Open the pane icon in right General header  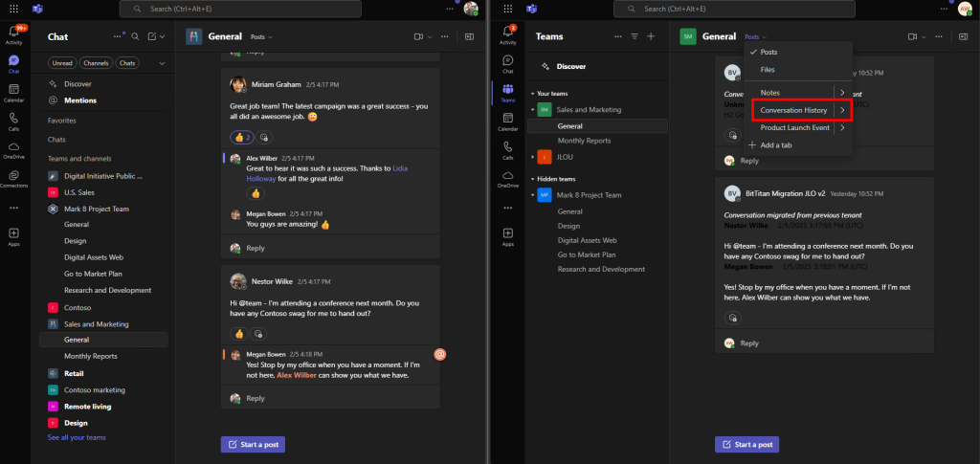click(x=964, y=37)
